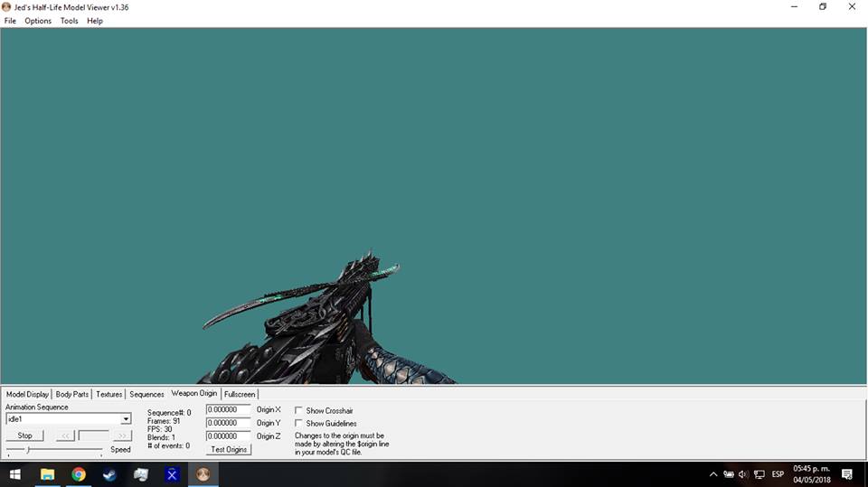Viewport: 868px width, 487px height.
Task: Click the 'FPS: 30' text
Action: click(160, 429)
